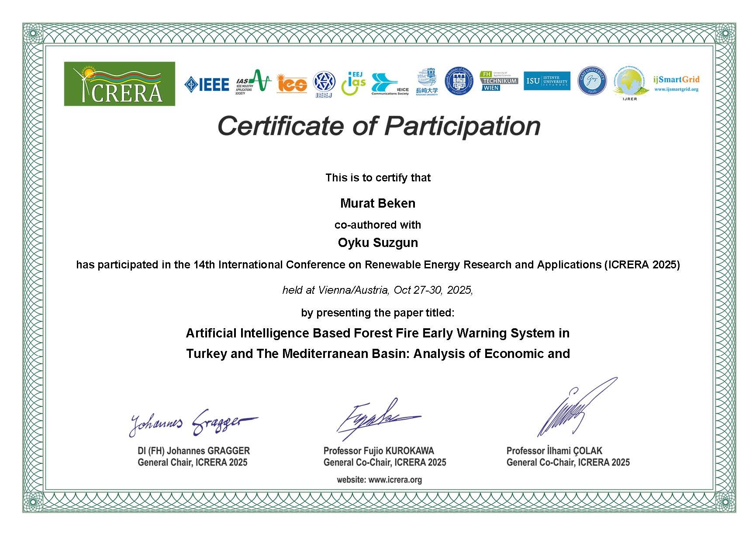Image resolution: width=756 pixels, height=535 pixels.
Task: Click the blue IEEJ emblem logo
Action: point(324,84)
